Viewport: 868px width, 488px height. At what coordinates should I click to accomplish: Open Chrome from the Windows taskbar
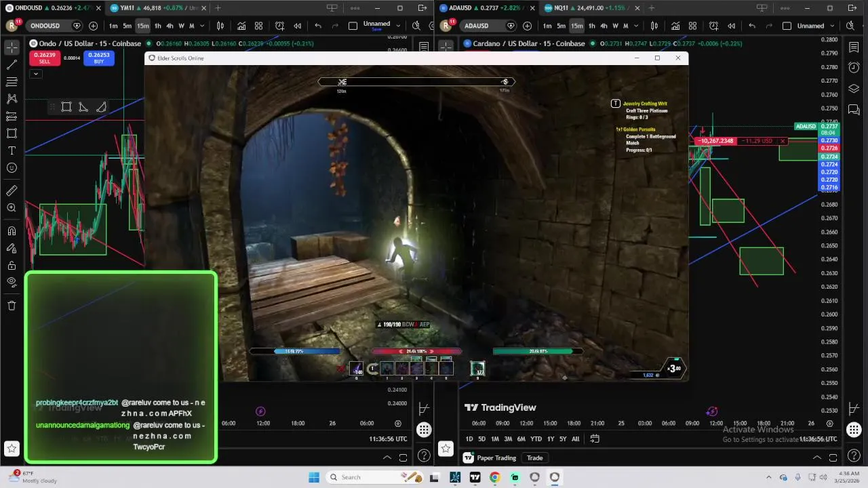coord(494,477)
